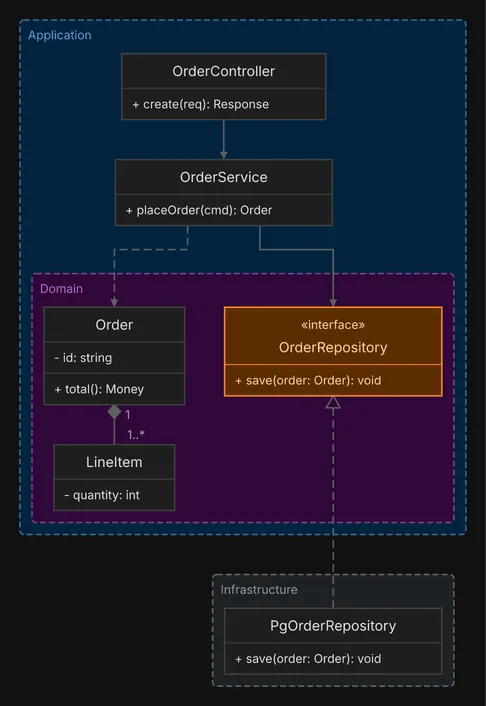
Task: Click the total(): Money method
Action: pos(99,389)
